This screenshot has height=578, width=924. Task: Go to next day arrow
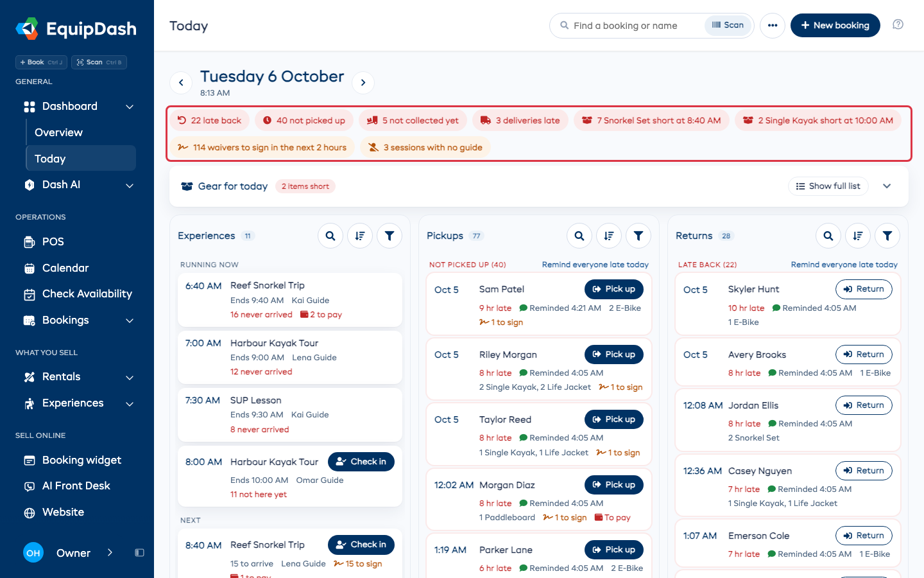click(x=363, y=82)
